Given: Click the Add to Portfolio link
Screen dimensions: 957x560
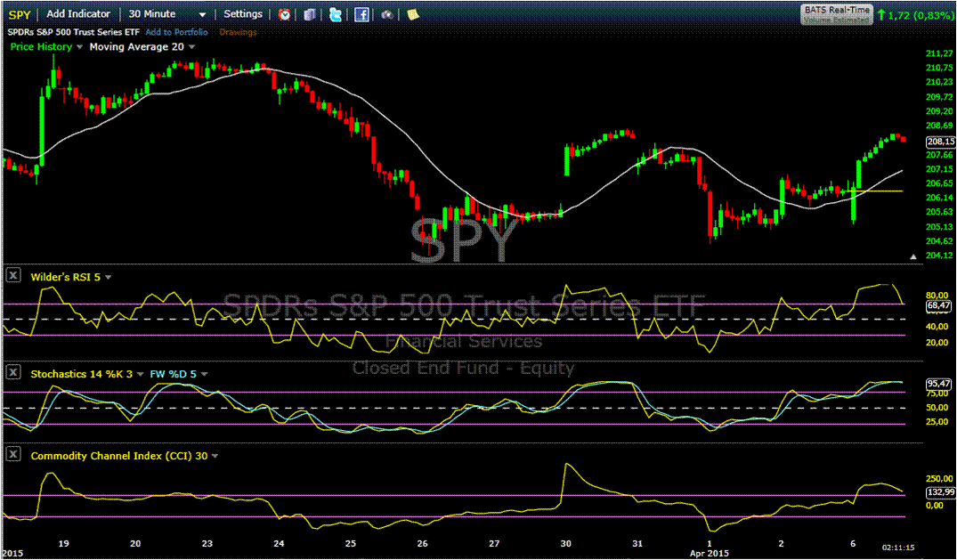Looking at the screenshot, I should click(176, 32).
